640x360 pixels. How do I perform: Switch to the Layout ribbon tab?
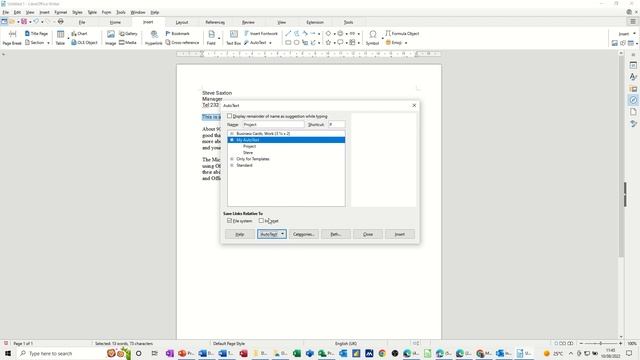point(182,22)
